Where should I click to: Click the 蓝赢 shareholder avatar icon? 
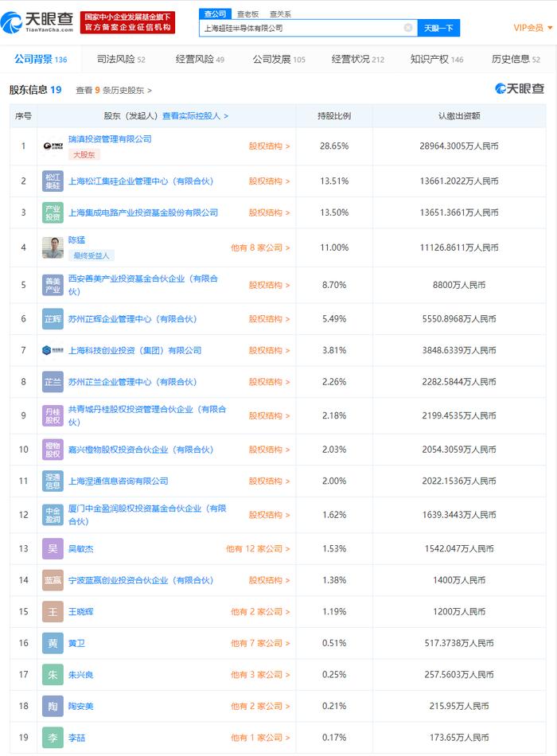(53, 580)
